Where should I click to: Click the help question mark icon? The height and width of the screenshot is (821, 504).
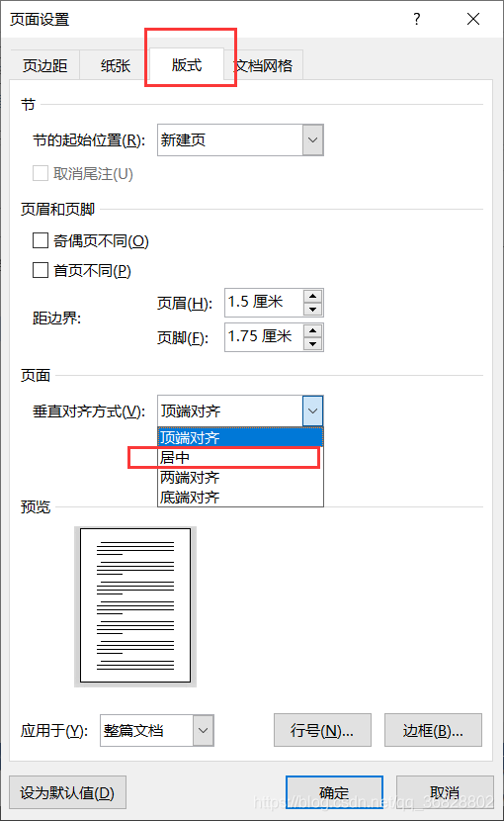click(417, 20)
